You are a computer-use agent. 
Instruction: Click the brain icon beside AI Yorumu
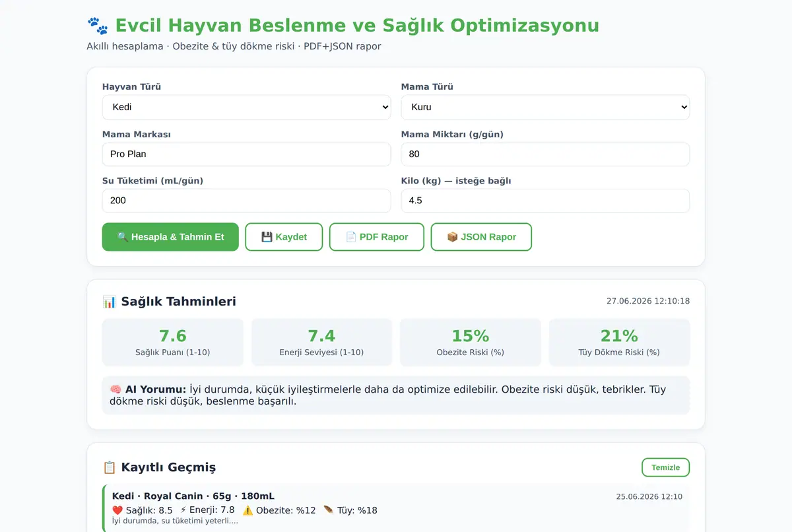pos(115,389)
